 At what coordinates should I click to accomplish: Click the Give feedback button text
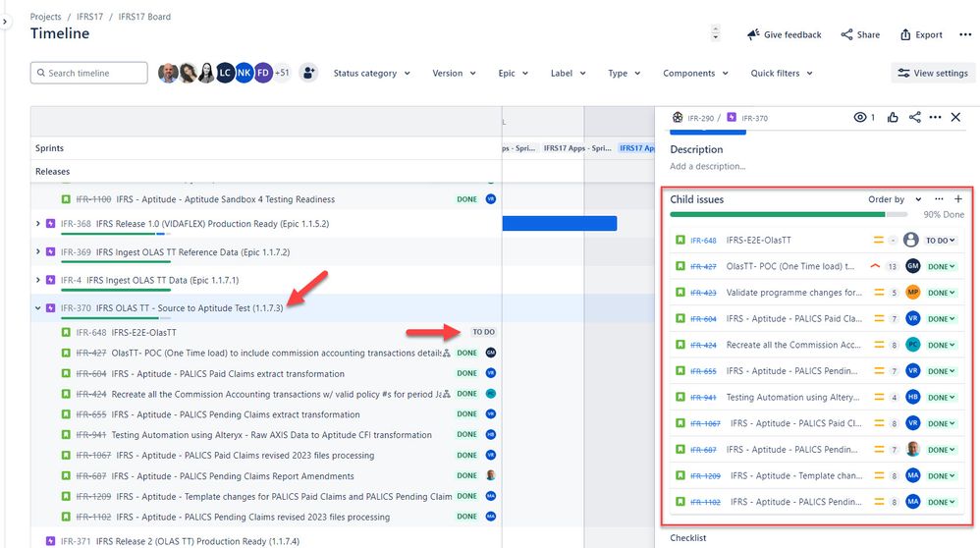pyautogui.click(x=792, y=35)
